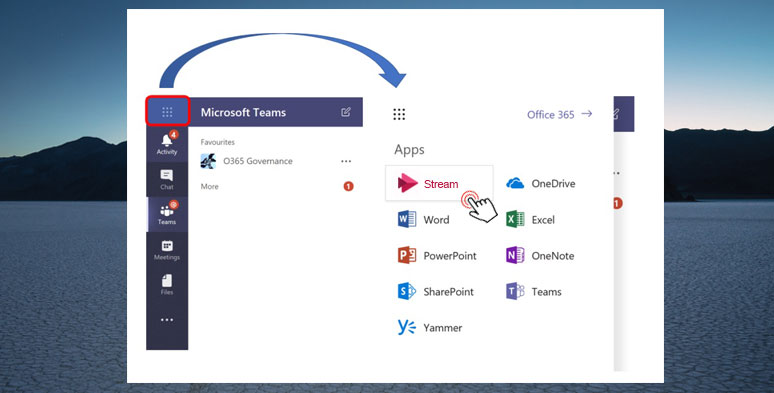This screenshot has width=774, height=393.
Task: Click the PowerPoint label
Action: tap(450, 256)
